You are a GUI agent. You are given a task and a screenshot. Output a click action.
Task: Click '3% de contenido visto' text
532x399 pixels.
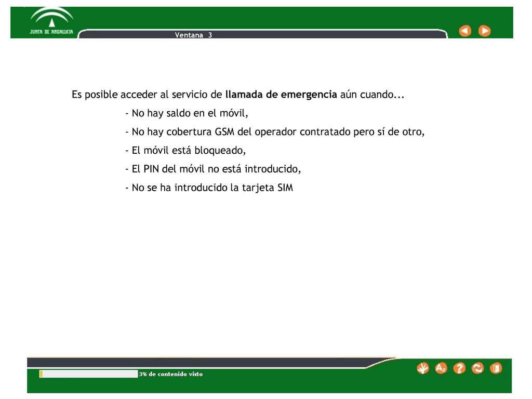click(170, 374)
